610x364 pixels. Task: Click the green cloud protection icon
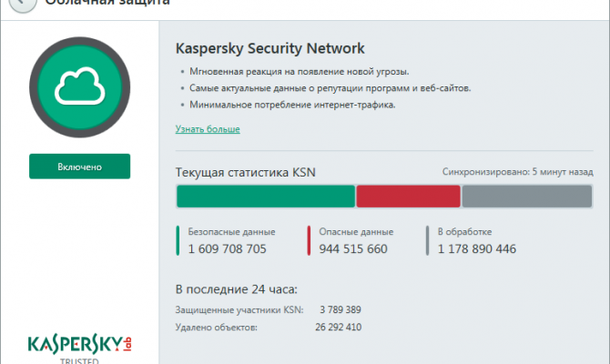pos(79,86)
